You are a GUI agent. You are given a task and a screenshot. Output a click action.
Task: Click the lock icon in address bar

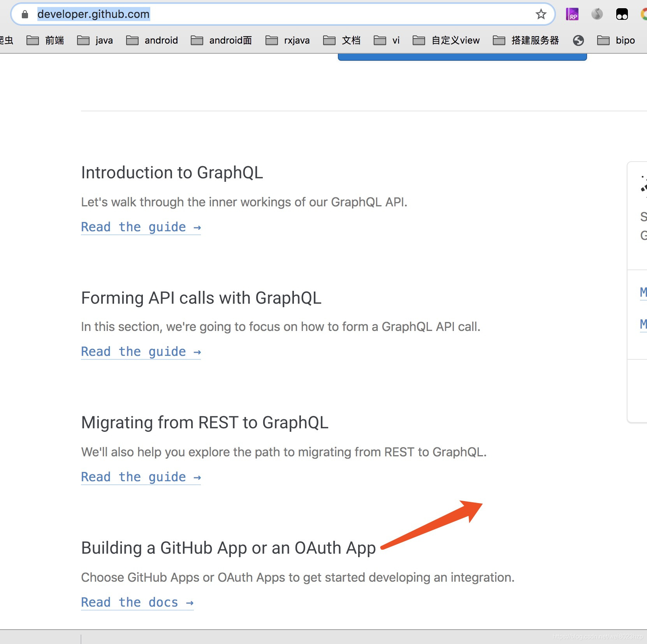click(x=25, y=14)
